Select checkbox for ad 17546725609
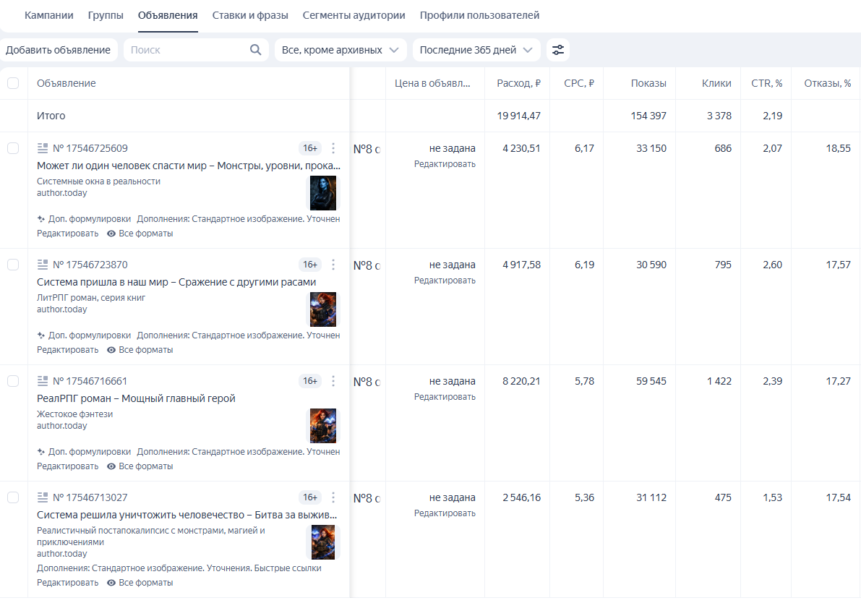The image size is (861, 616). [x=13, y=148]
